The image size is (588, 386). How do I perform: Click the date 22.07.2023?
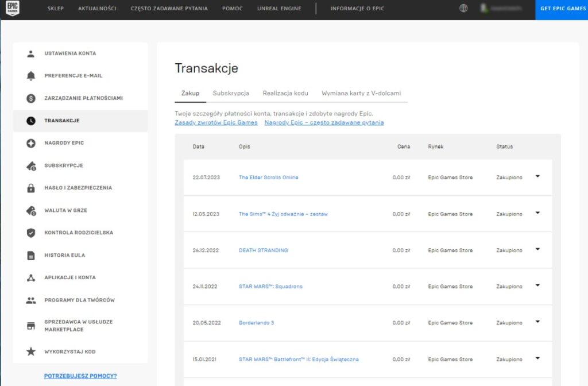point(206,177)
